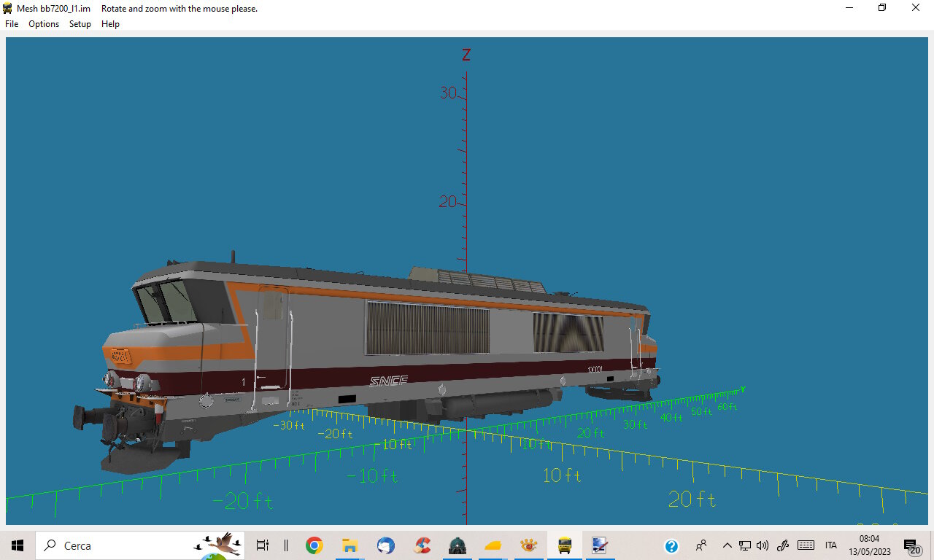The width and height of the screenshot is (934, 560).
Task: Click the large yellow '20 ft' axis label
Action: pos(692,499)
